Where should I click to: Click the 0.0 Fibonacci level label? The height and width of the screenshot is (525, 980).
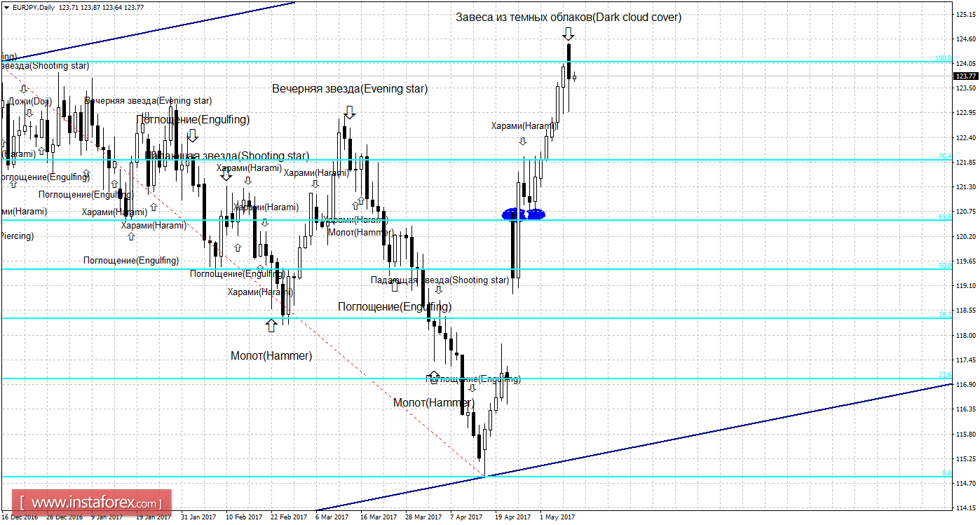point(947,473)
